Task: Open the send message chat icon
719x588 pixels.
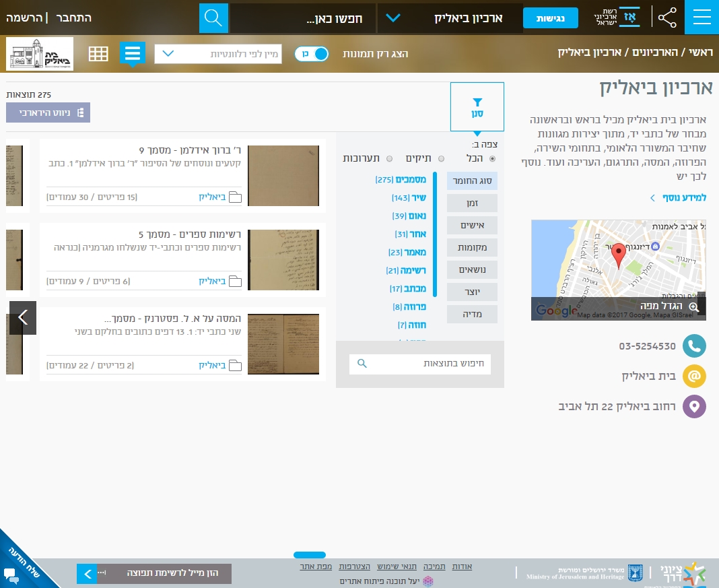Action: pos(11,575)
